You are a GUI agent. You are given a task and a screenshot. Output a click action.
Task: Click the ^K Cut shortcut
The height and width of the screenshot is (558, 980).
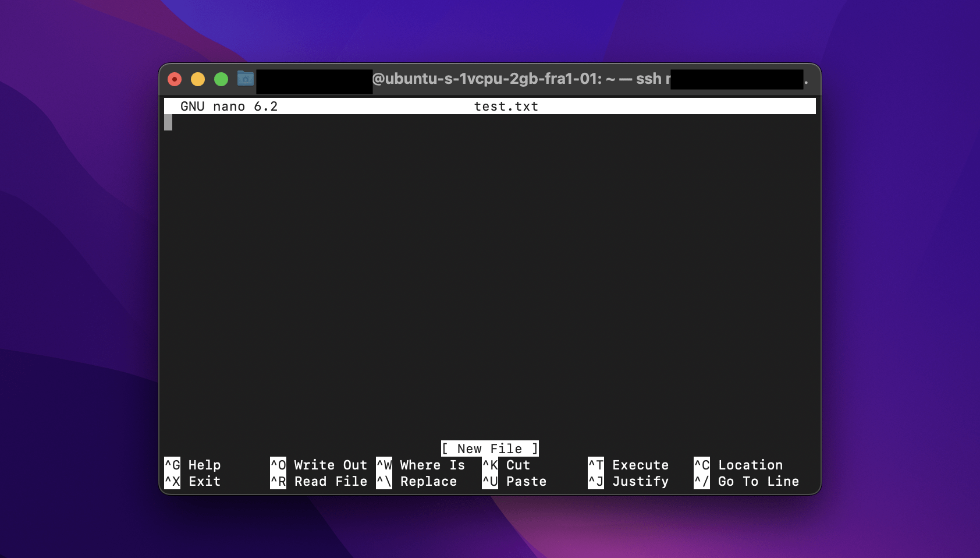click(507, 465)
